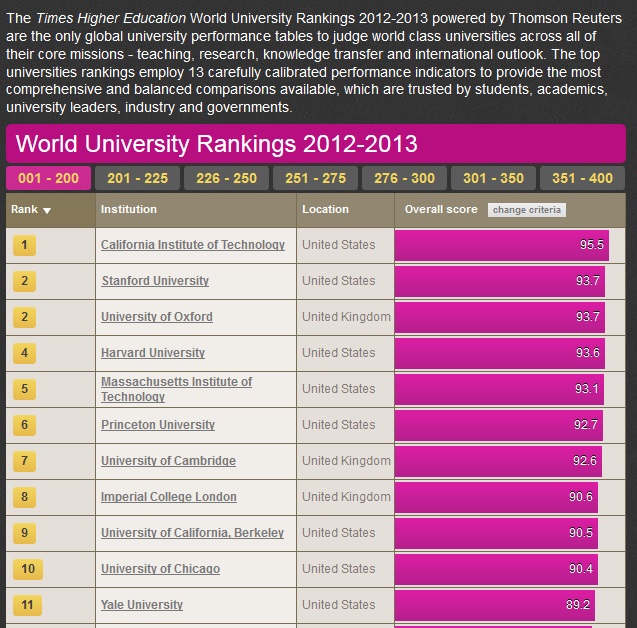
Task: Click the rank 1 badge
Action: pyautogui.click(x=24, y=245)
